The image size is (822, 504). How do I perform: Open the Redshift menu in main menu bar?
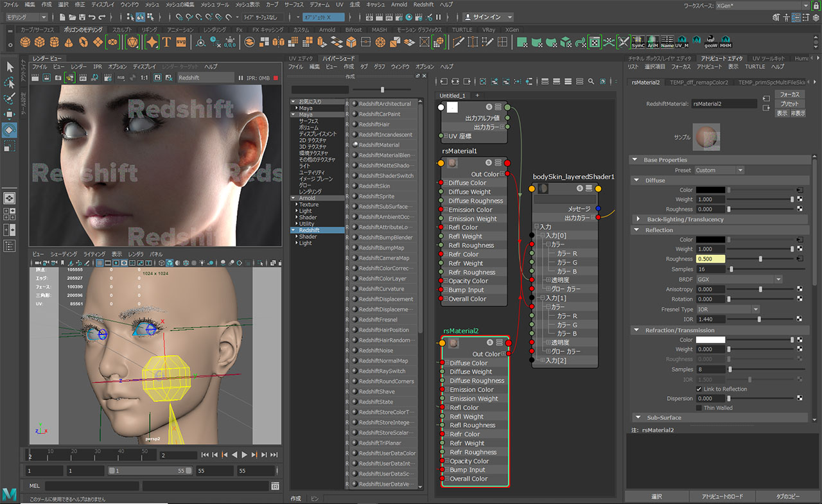tap(423, 4)
